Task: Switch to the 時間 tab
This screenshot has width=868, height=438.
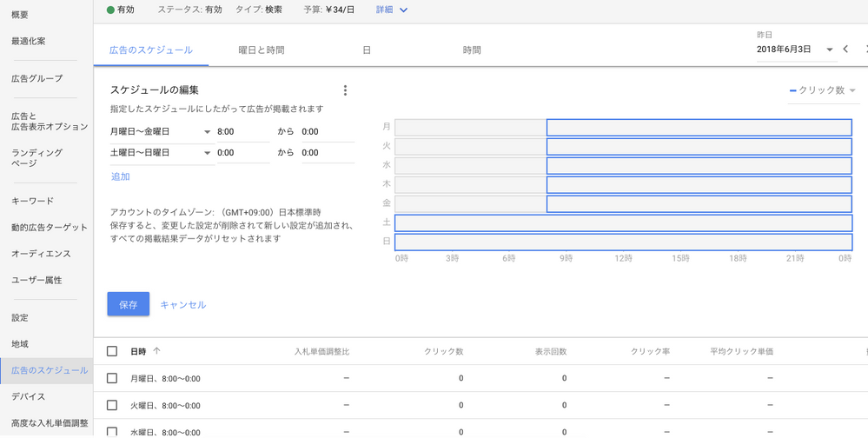Action: pyautogui.click(x=472, y=50)
